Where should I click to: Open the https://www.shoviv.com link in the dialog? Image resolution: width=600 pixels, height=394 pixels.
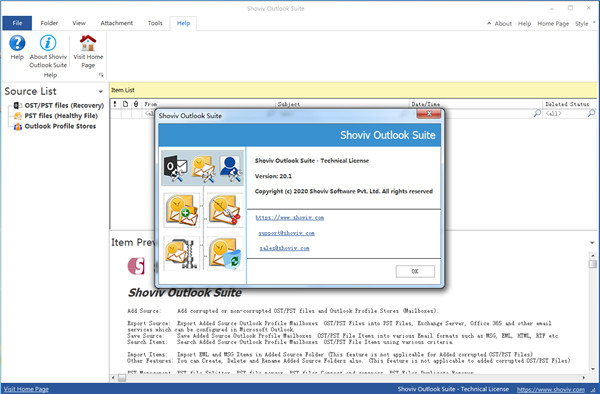290,218
